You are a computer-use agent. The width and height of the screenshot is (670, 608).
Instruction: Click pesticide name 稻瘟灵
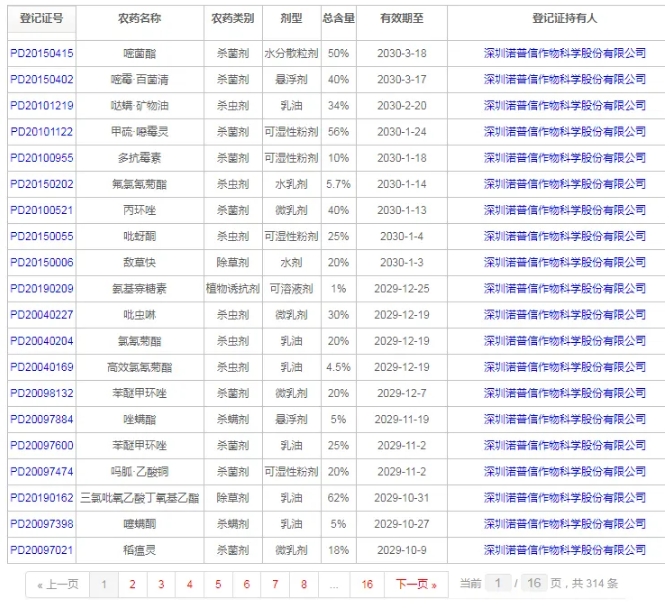click(x=140, y=550)
